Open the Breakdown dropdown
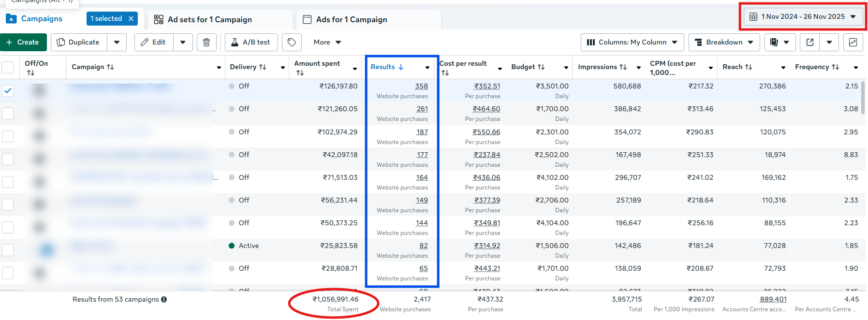This screenshot has width=868, height=320. point(724,43)
